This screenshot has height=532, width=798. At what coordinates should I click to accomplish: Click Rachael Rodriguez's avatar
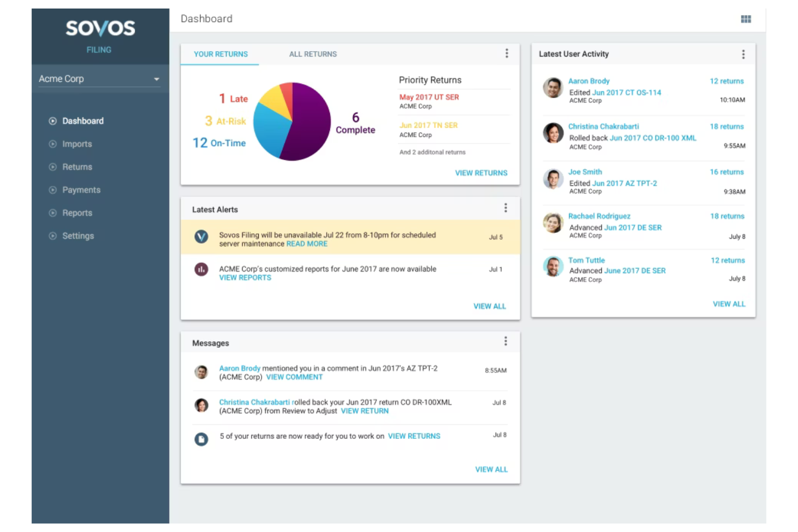coord(553,223)
